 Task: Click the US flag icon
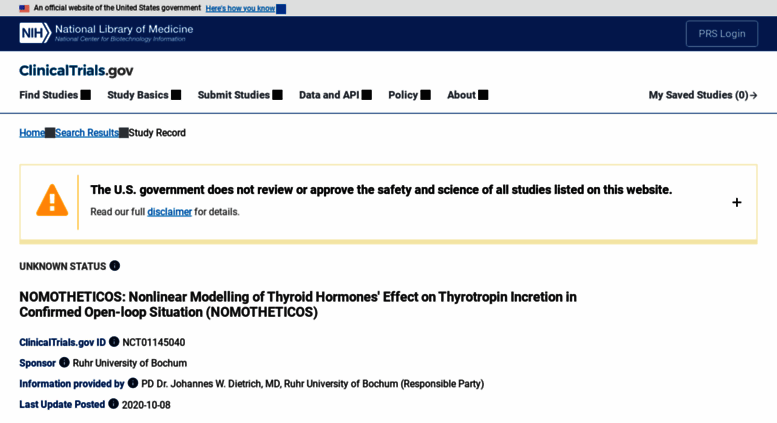[x=24, y=8]
